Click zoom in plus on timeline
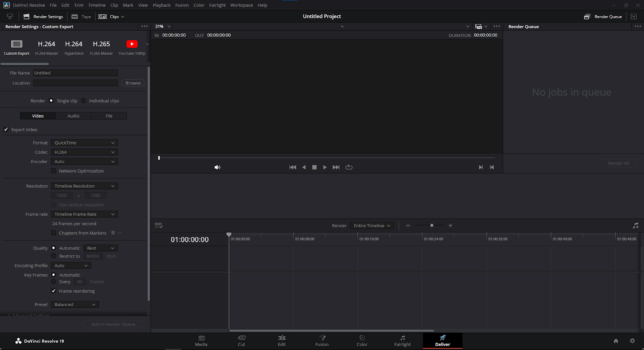 [x=450, y=226]
